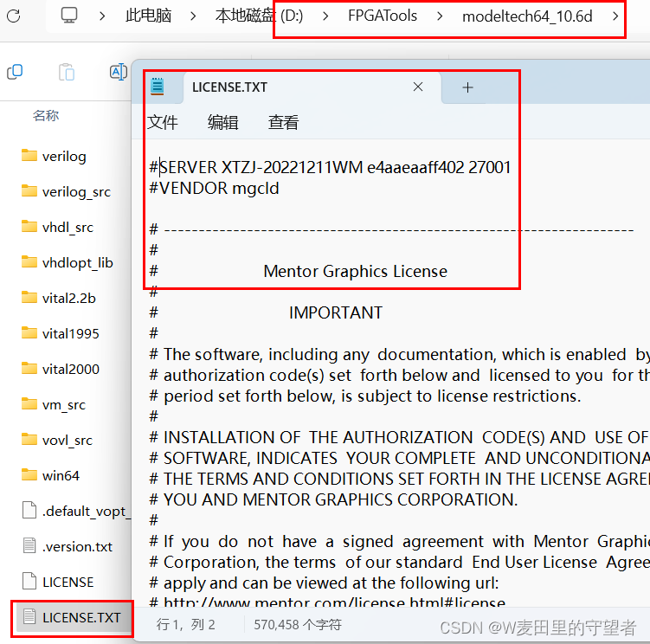Select the vhdl_src folder
Viewport: 650px width, 644px height.
point(68,228)
